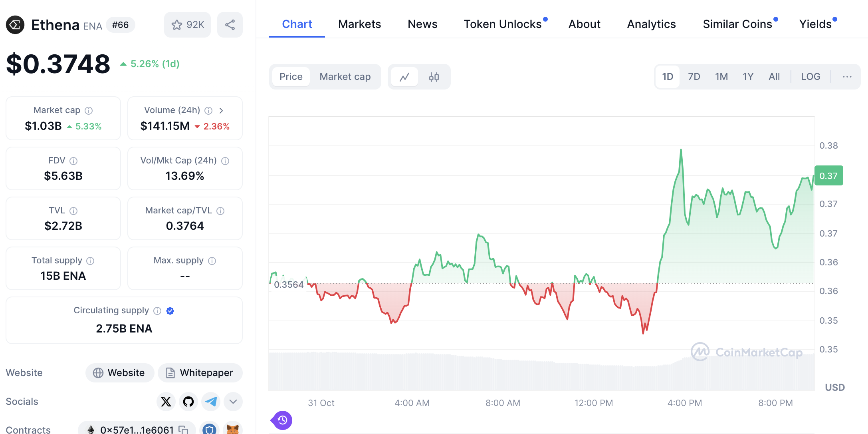This screenshot has width=868, height=434.
Task: Open the Chart tab
Action: pyautogui.click(x=297, y=24)
